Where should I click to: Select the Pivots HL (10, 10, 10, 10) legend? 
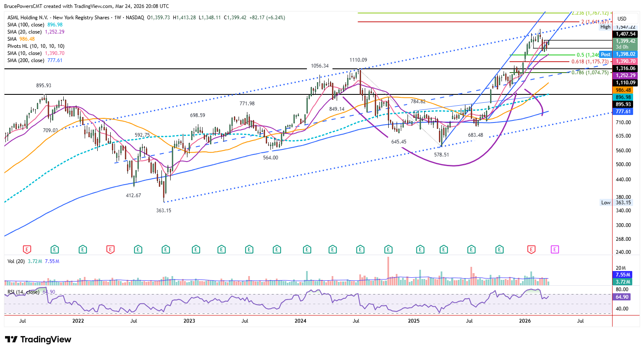36,46
